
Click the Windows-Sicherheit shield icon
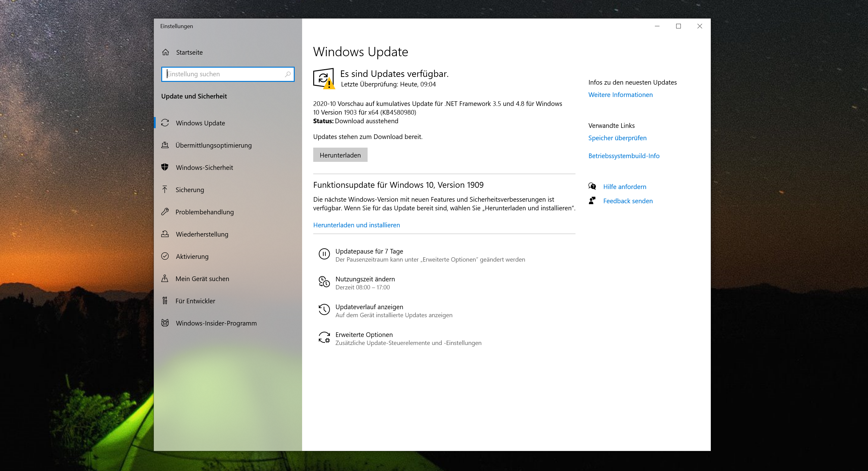[x=165, y=167]
